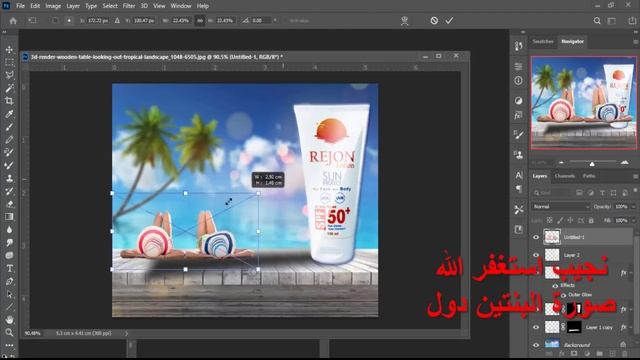Select the Lasso tool
This screenshot has width=640, height=360.
9,75
